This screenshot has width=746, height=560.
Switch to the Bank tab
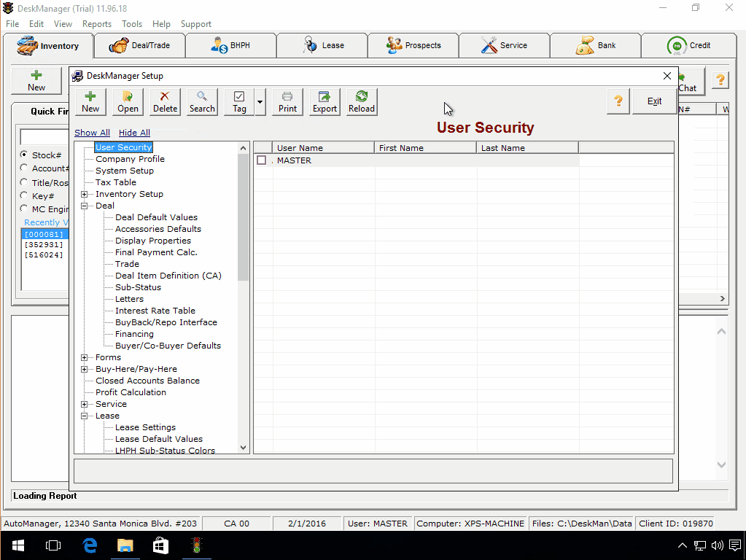point(596,46)
